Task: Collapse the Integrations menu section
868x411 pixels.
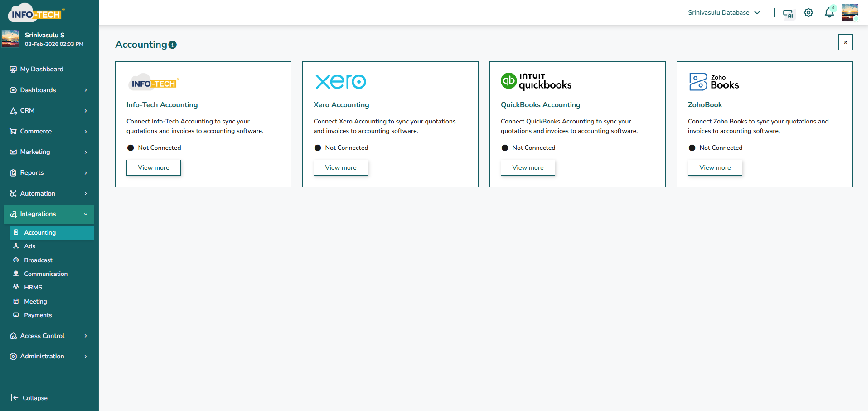Action: click(x=49, y=214)
